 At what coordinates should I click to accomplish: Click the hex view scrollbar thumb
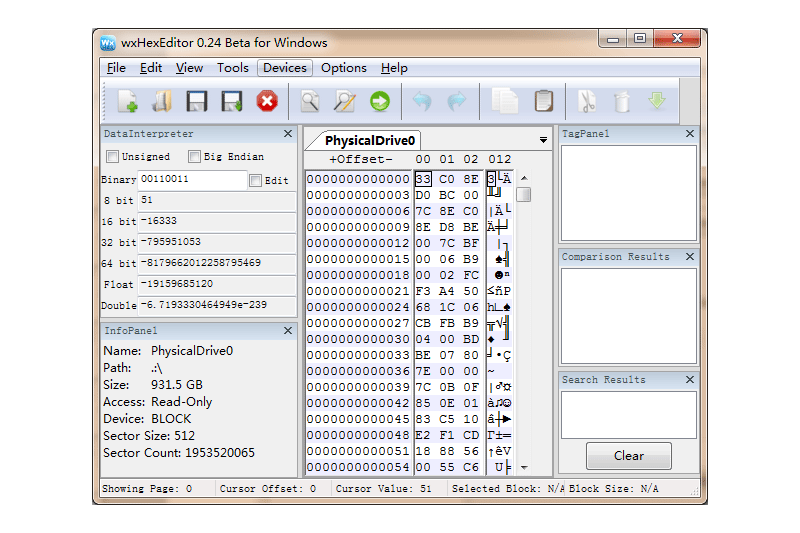(x=523, y=194)
